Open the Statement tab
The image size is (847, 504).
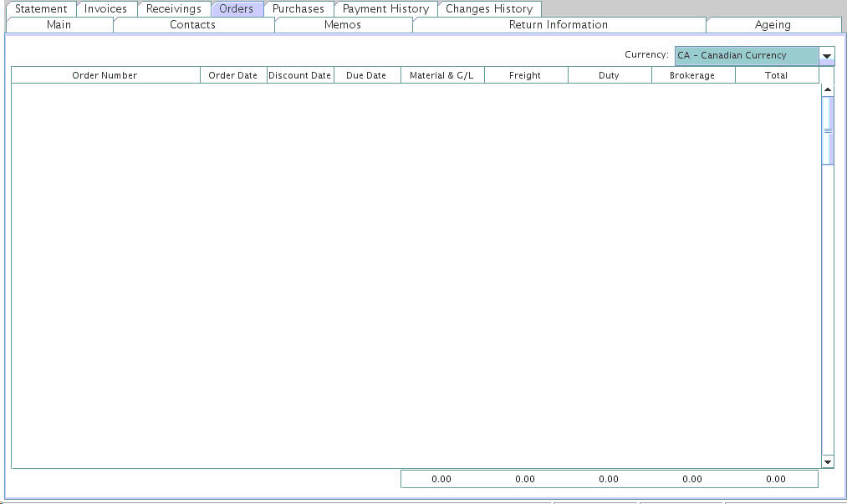pyautogui.click(x=41, y=9)
